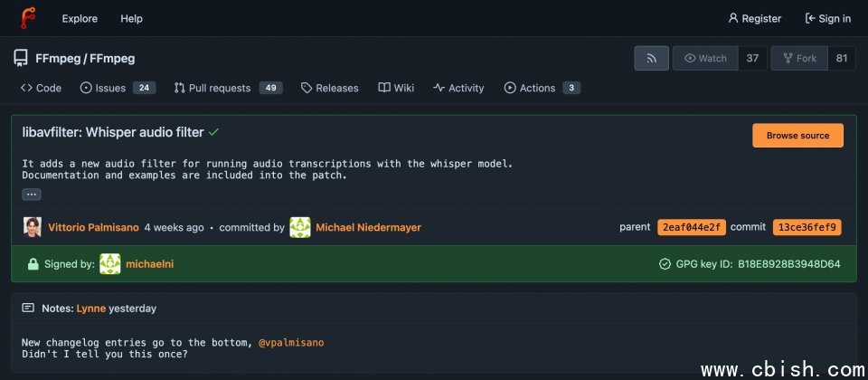
Task: Open the Register link
Action: click(x=754, y=18)
